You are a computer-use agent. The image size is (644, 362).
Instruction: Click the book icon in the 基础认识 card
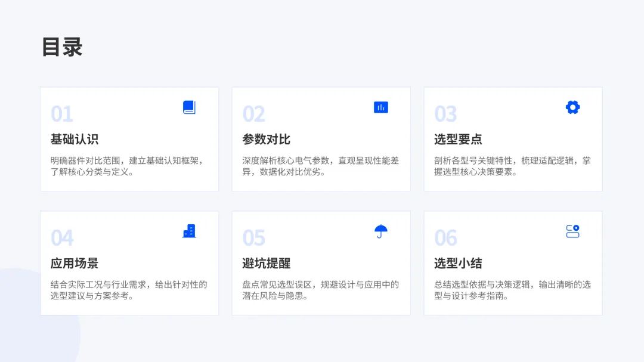pos(189,107)
